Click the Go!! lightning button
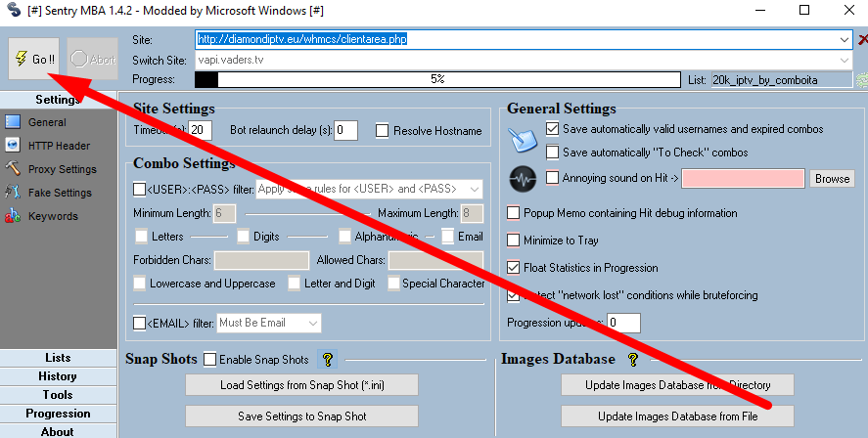The height and width of the screenshot is (438, 868). pyautogui.click(x=34, y=59)
